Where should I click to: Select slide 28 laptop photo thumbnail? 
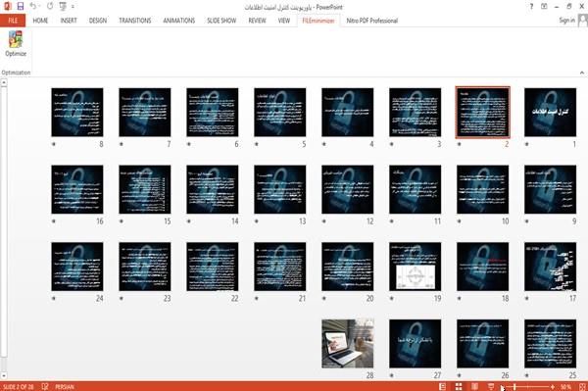click(348, 344)
